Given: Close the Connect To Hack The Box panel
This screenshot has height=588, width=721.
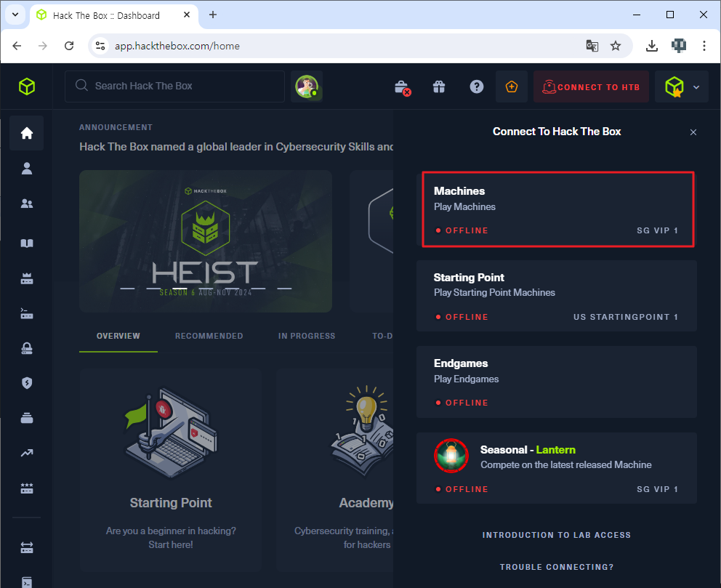Looking at the screenshot, I should (x=693, y=132).
